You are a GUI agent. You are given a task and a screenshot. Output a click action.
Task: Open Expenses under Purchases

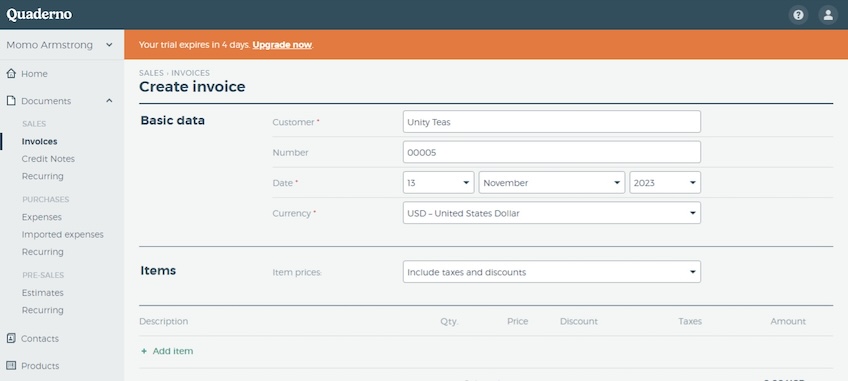42,217
